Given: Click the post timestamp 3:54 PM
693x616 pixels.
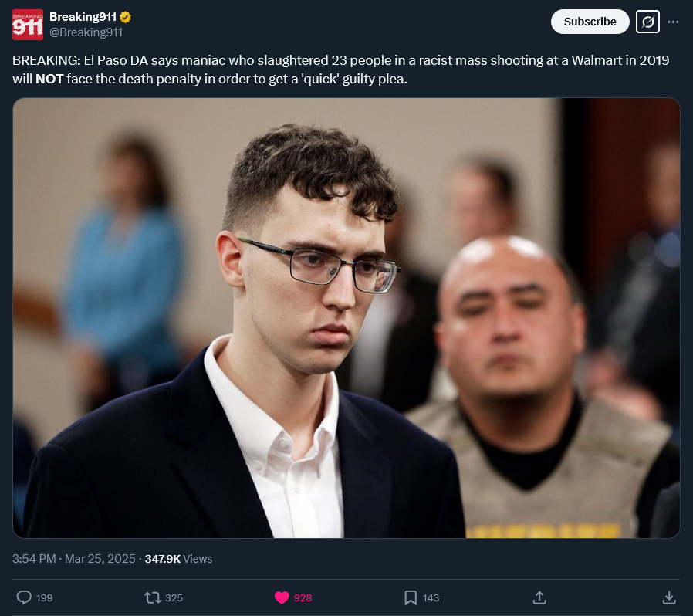Looking at the screenshot, I should (x=34, y=559).
